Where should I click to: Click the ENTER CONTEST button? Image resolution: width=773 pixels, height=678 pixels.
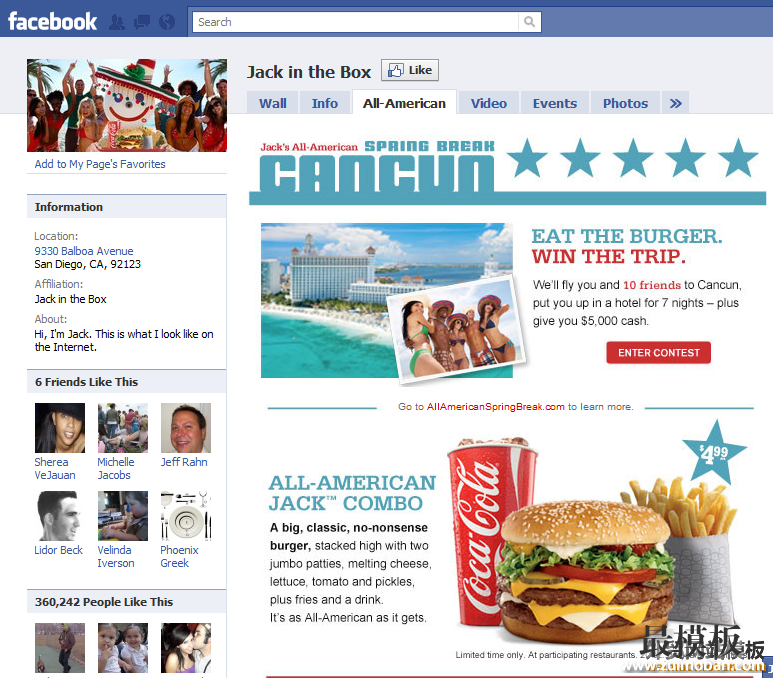coord(659,353)
